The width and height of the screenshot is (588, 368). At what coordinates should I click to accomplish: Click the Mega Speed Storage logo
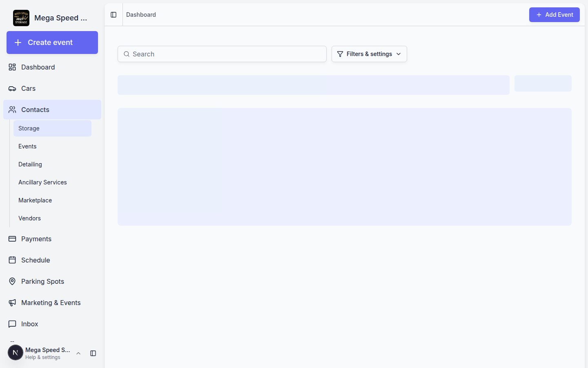[21, 18]
